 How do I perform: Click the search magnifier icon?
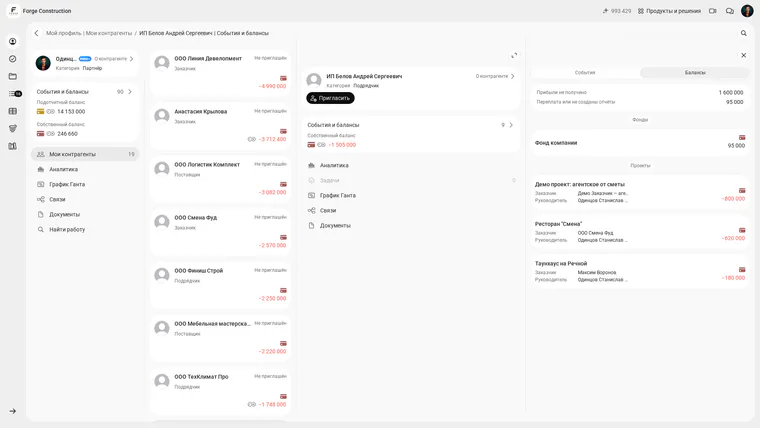(744, 33)
